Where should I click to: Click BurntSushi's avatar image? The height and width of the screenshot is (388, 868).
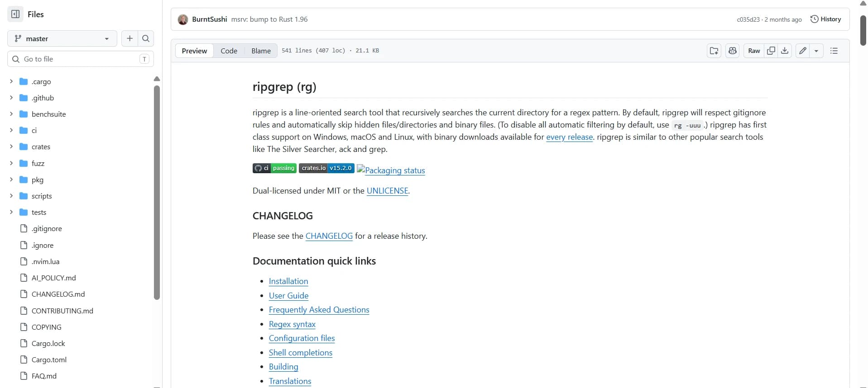pos(183,19)
